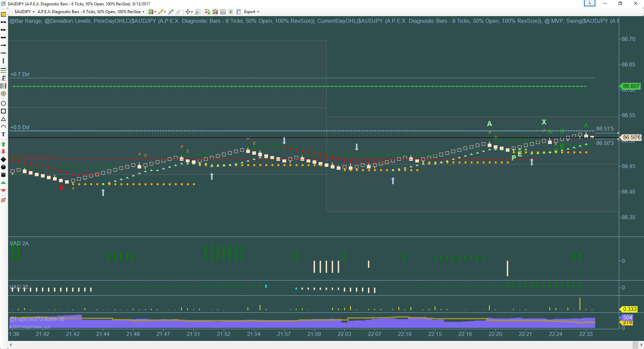Open the chart Properties icon

(238, 12)
